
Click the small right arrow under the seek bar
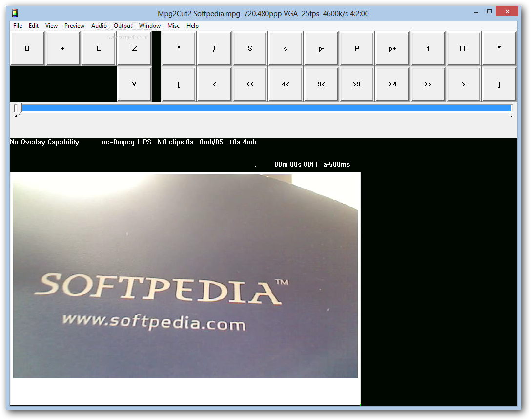(x=511, y=116)
